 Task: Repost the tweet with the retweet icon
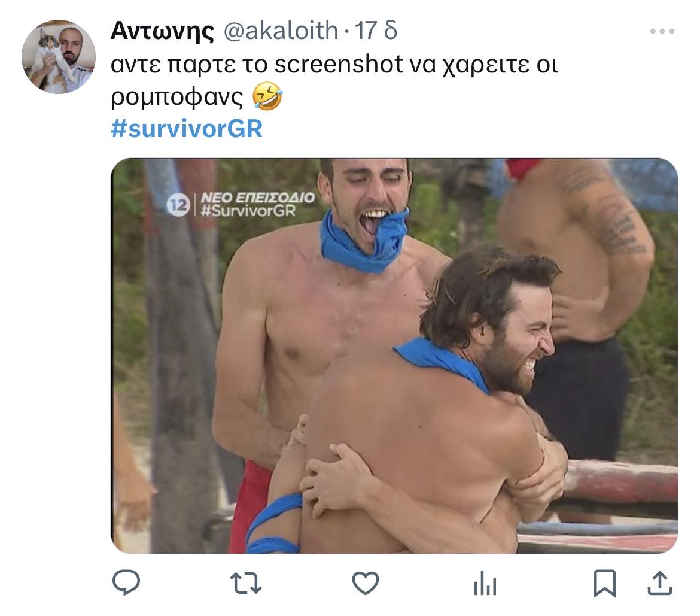click(x=245, y=584)
